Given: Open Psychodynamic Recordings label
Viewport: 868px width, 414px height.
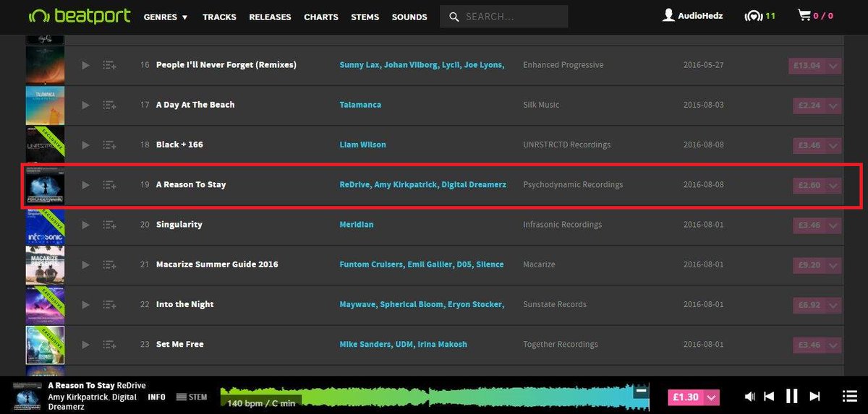Looking at the screenshot, I should click(573, 185).
